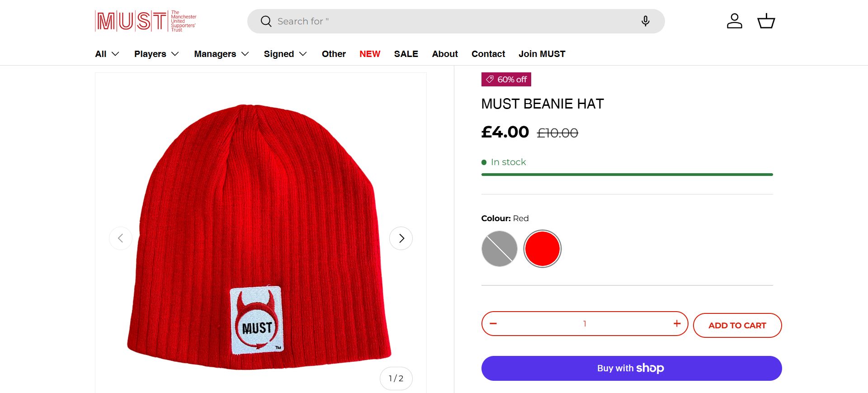Expand the Players dropdown menu
The image size is (868, 393).
coord(156,54)
